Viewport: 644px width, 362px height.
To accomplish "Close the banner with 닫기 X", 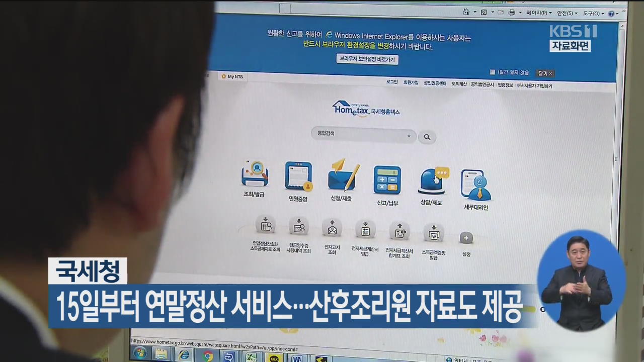I will [545, 73].
